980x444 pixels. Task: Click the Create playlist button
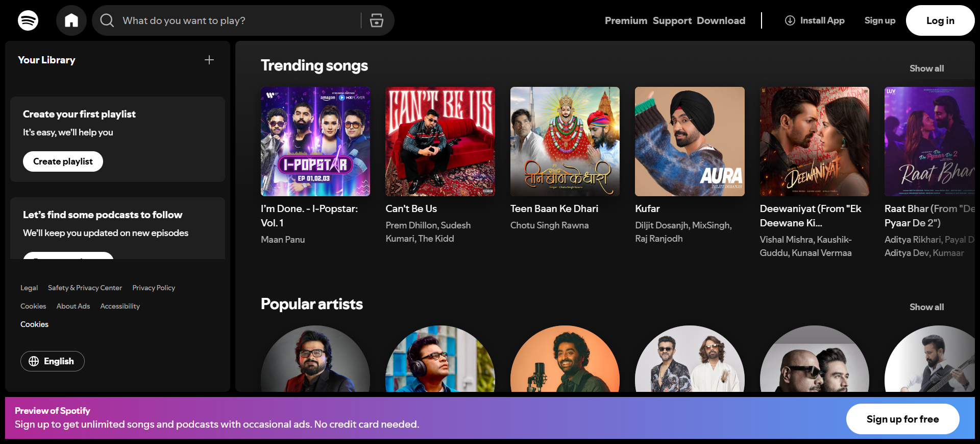pyautogui.click(x=63, y=161)
